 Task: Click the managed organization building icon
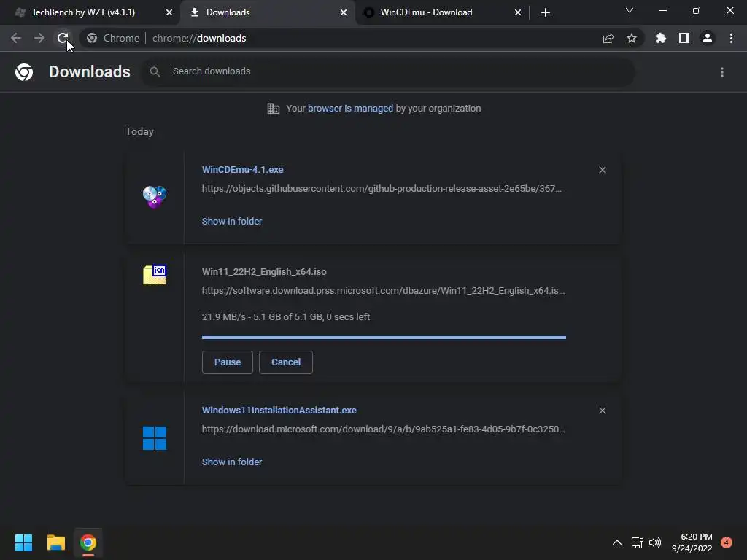click(274, 109)
